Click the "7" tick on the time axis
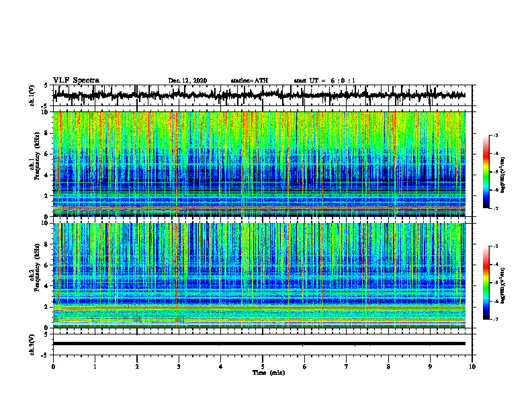532x411 pixels. tap(347, 367)
